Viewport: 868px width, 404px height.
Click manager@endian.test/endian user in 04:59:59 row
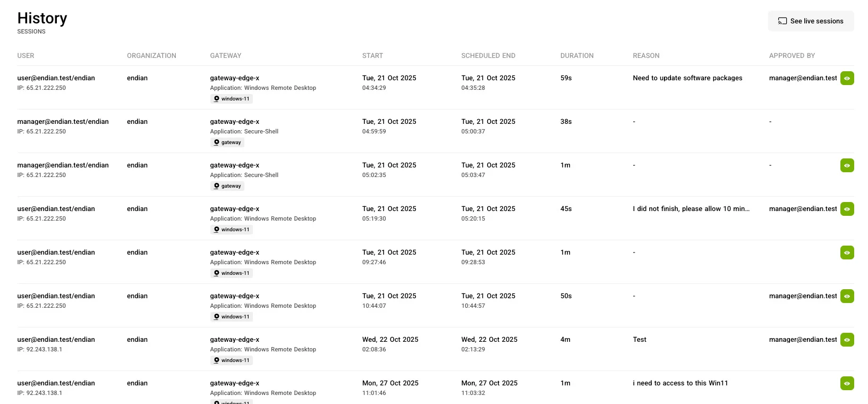(63, 122)
